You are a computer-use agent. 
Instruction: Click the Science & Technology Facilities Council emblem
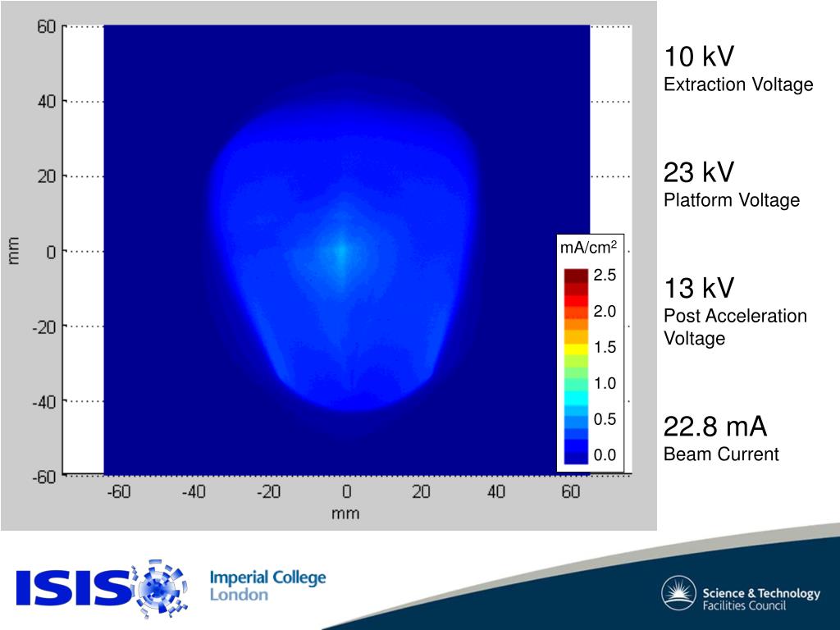tap(678, 593)
